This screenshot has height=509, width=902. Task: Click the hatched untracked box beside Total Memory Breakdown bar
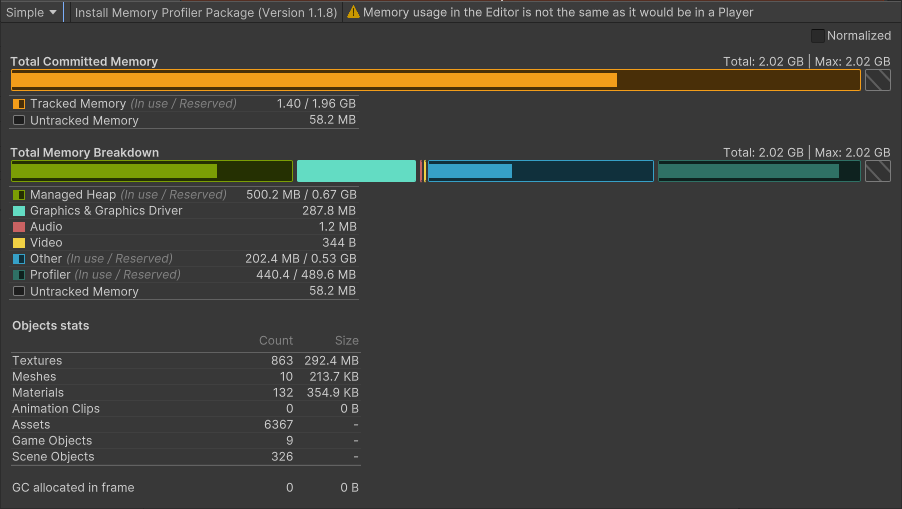point(877,171)
